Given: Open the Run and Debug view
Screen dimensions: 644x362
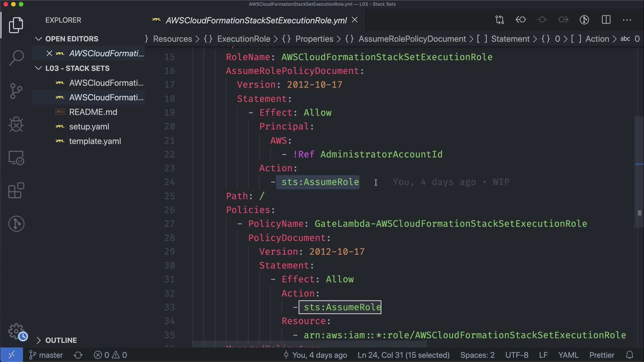Looking at the screenshot, I should tap(16, 124).
